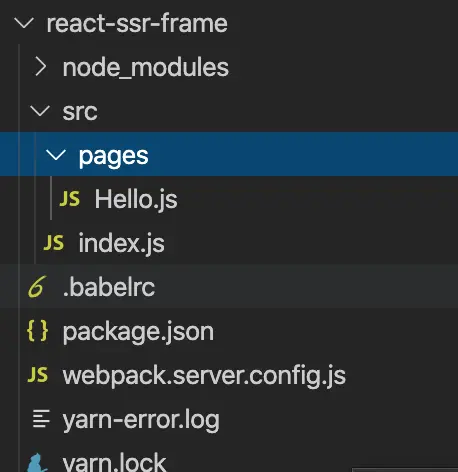
Task: Open the Hello.js file
Action: [136, 199]
